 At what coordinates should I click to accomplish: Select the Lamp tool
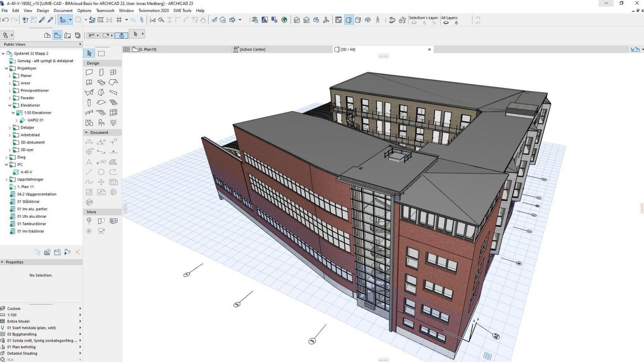point(113,123)
